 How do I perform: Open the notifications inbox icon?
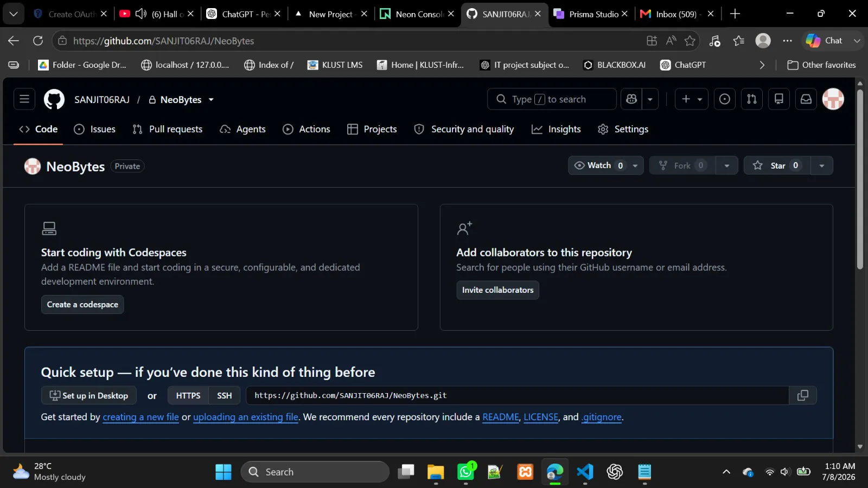click(x=806, y=99)
